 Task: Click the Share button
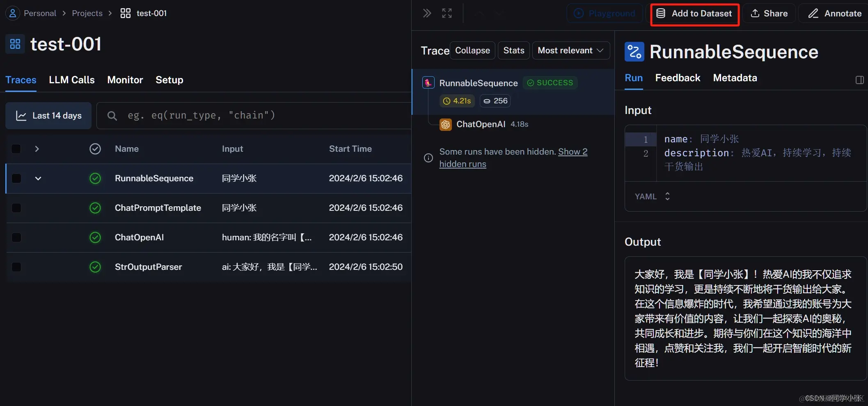[x=769, y=14]
